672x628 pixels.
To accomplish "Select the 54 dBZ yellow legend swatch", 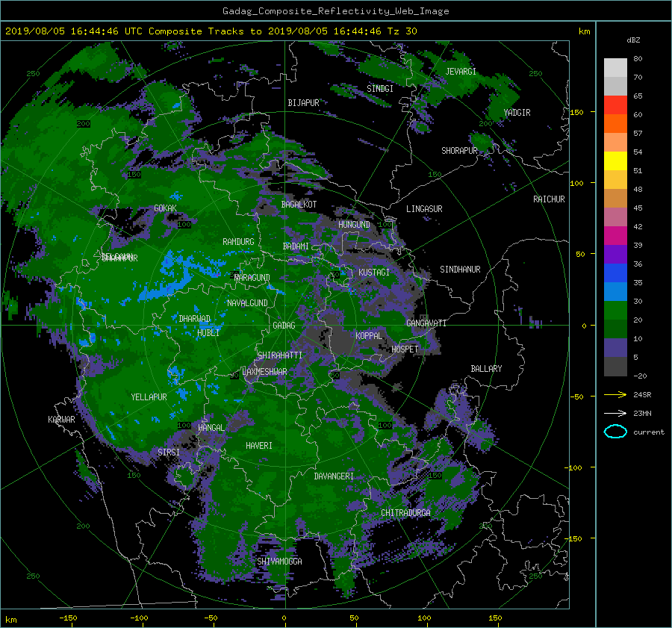I will click(615, 161).
